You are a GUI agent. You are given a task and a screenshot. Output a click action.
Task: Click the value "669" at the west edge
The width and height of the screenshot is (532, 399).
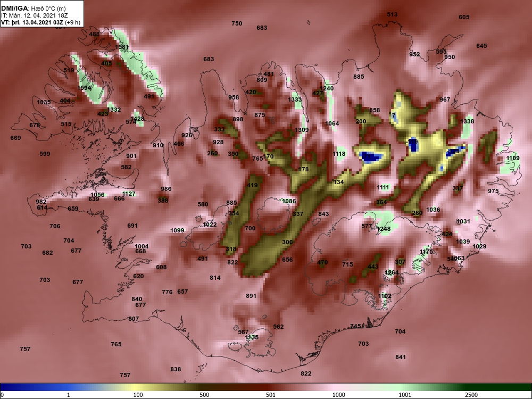(15, 138)
